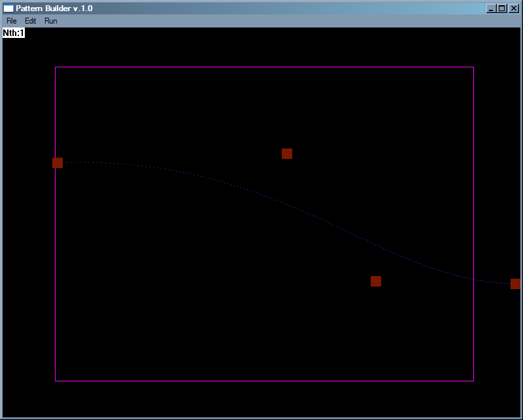Select the lower-right red control point
Image resolution: width=523 pixels, height=420 pixels.
point(377,281)
